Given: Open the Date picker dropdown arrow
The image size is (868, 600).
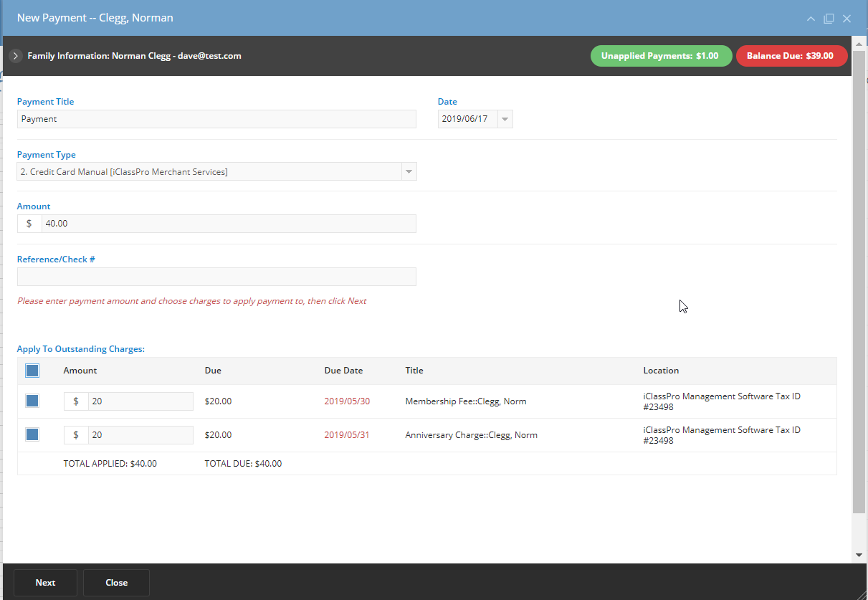Looking at the screenshot, I should [x=505, y=119].
